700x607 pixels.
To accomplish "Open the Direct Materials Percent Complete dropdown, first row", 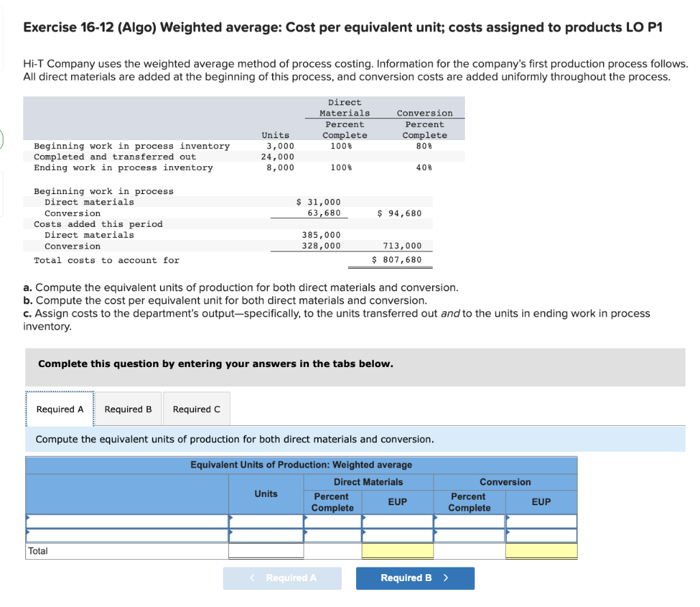I will click(x=332, y=522).
